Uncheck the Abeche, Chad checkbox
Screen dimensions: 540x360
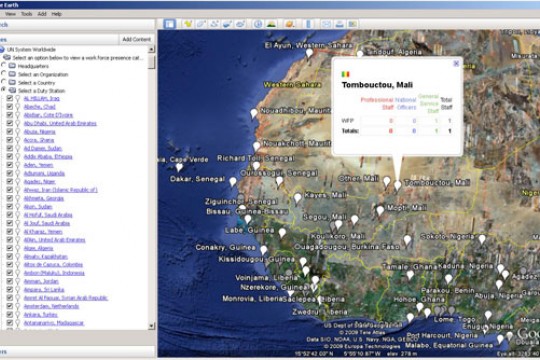10,106
